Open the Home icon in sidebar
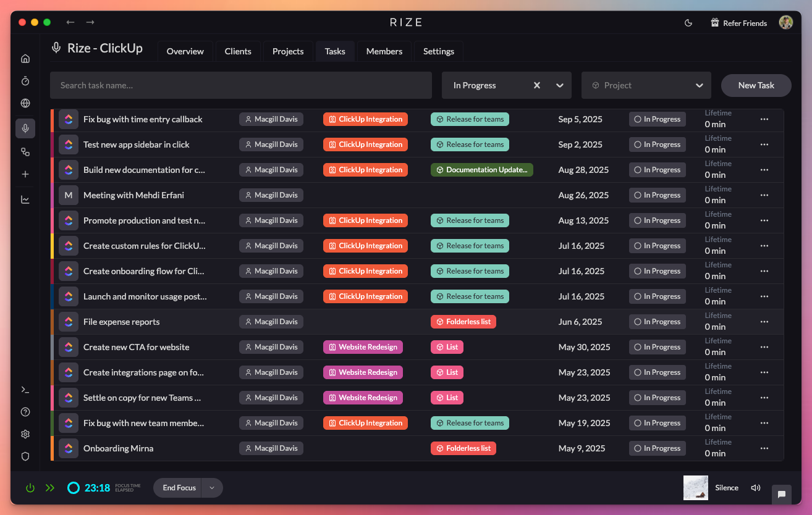Viewport: 812px width, 515px height. click(x=25, y=59)
